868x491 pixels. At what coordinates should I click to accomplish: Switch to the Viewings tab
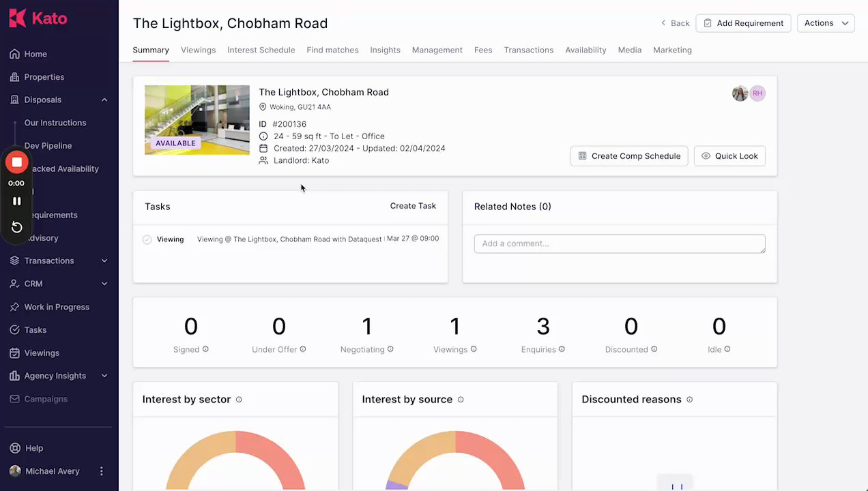[198, 50]
